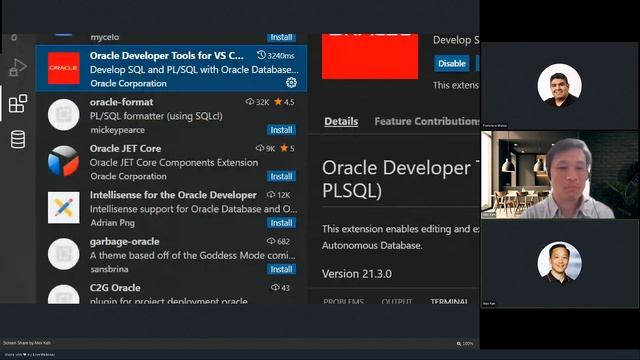The height and width of the screenshot is (360, 640).
Task: Select the Oracle Developer Tools for VS C... title
Action: click(167, 56)
